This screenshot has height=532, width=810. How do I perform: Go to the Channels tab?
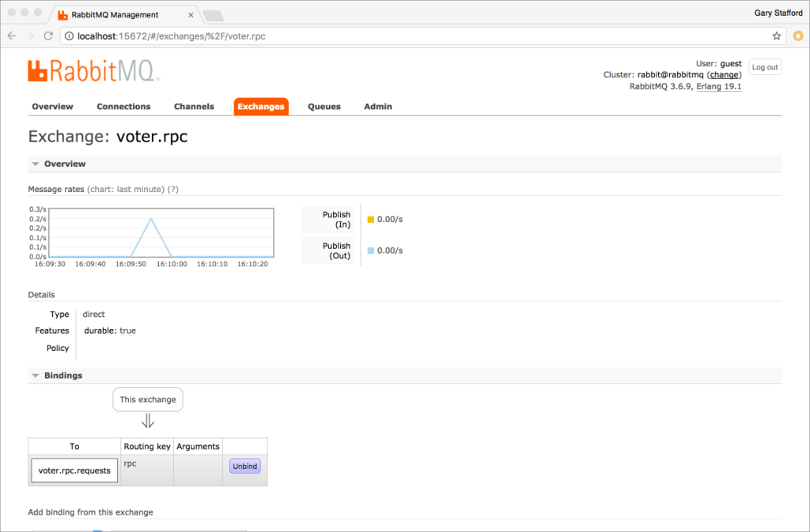[194, 106]
